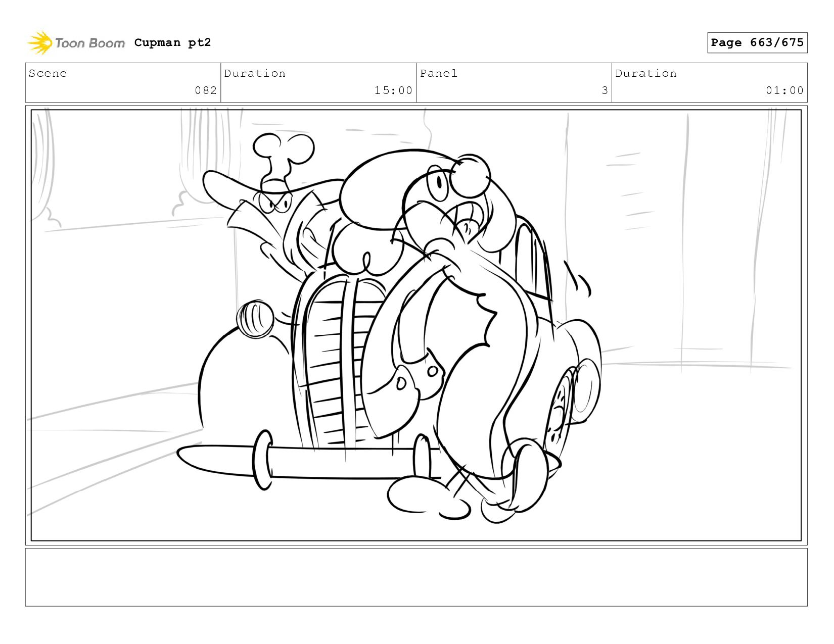Select the project title "Cupman pt2"
This screenshot has width=834, height=644.
click(x=172, y=42)
